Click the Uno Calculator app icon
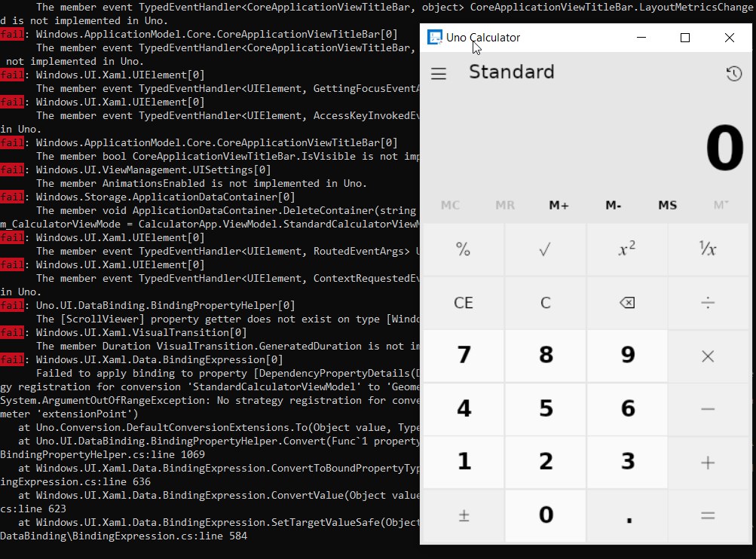The height and width of the screenshot is (559, 756). 434,38
